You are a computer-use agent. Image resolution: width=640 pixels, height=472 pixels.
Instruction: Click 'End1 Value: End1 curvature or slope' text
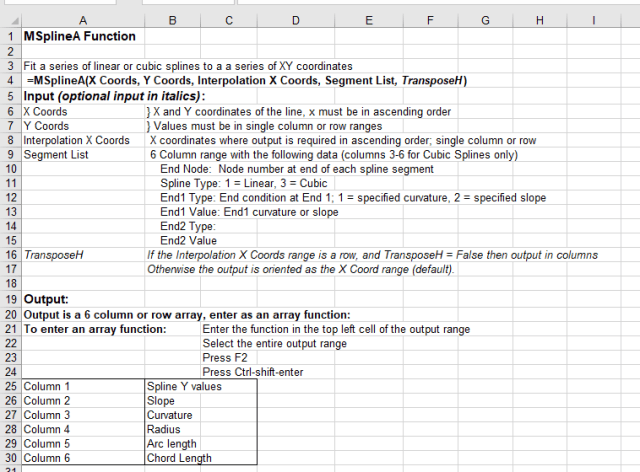(249, 212)
